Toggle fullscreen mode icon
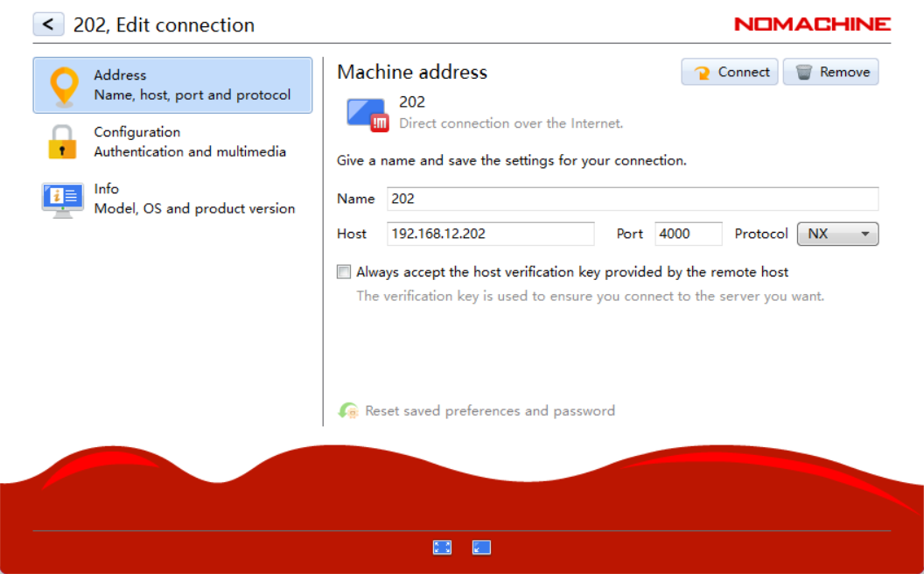Viewport: 924px width, 574px height. point(442,548)
